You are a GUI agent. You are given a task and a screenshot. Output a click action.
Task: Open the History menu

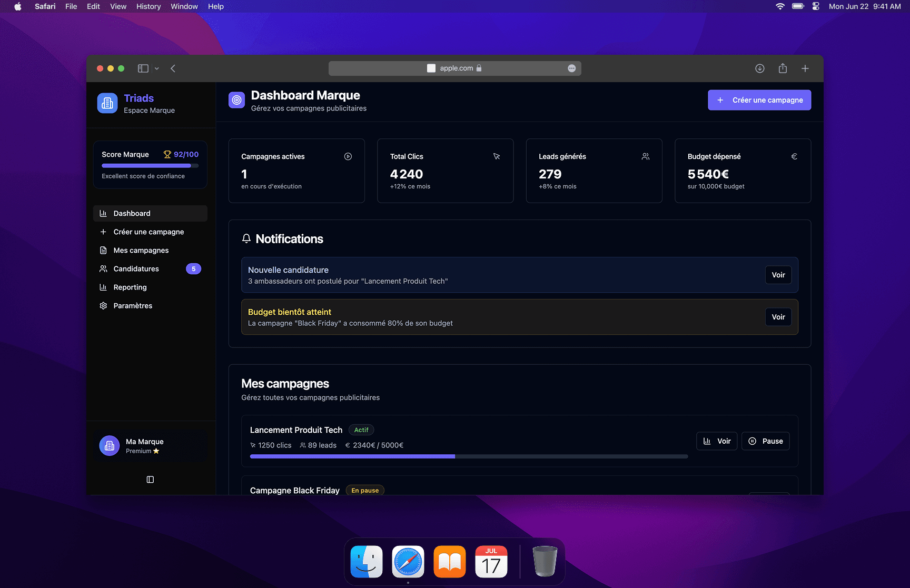tap(148, 6)
